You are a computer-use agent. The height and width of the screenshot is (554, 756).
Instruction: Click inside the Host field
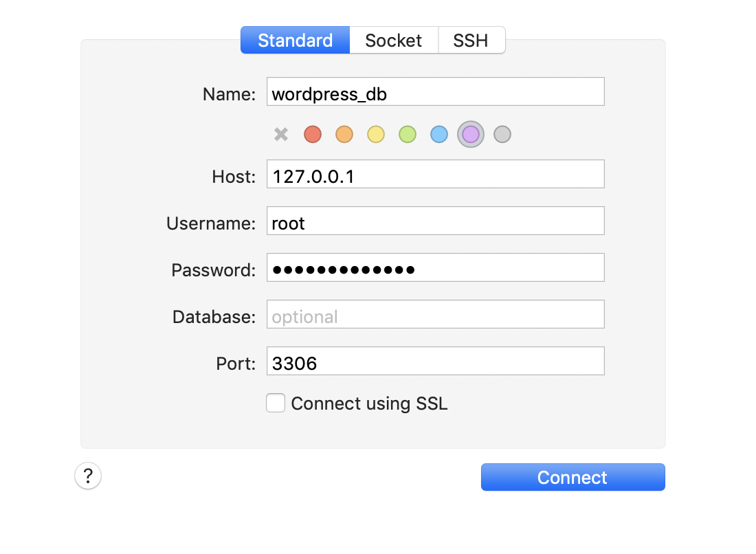(x=435, y=174)
